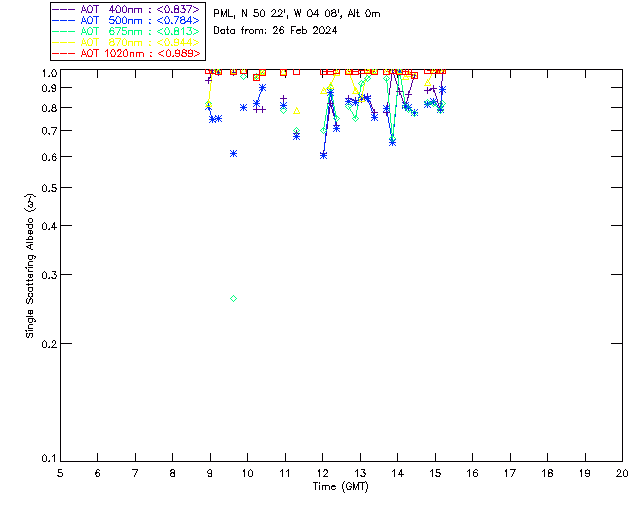Click the y-axis tick label '0.5'
Screen dimensions: 640x512
point(49,188)
